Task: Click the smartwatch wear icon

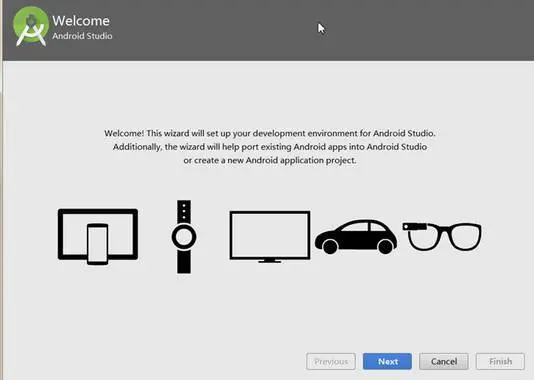Action: pos(184,237)
